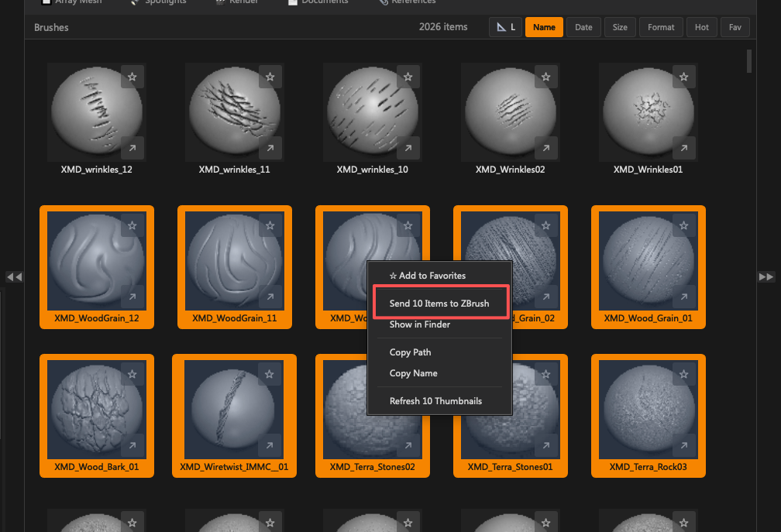This screenshot has height=532, width=781.
Task: Click star icon on XMD_Wiretwist_IMMC__01
Action: tap(270, 374)
